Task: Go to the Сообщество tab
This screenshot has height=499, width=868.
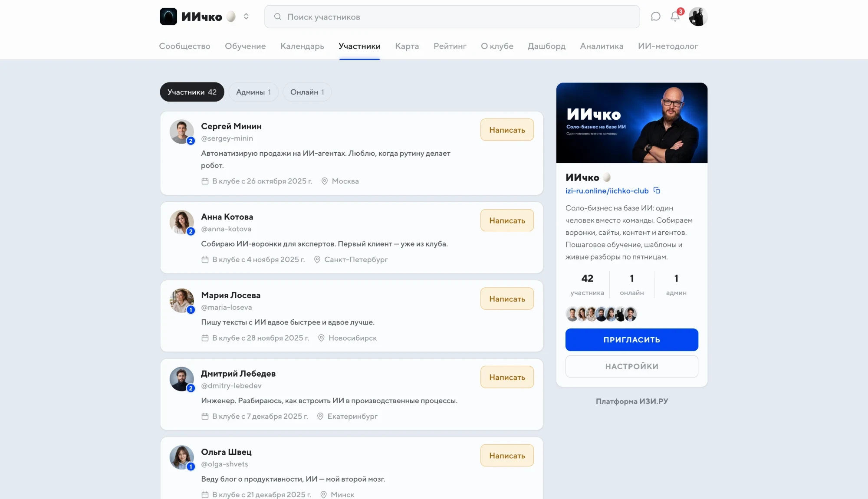Action: click(184, 46)
